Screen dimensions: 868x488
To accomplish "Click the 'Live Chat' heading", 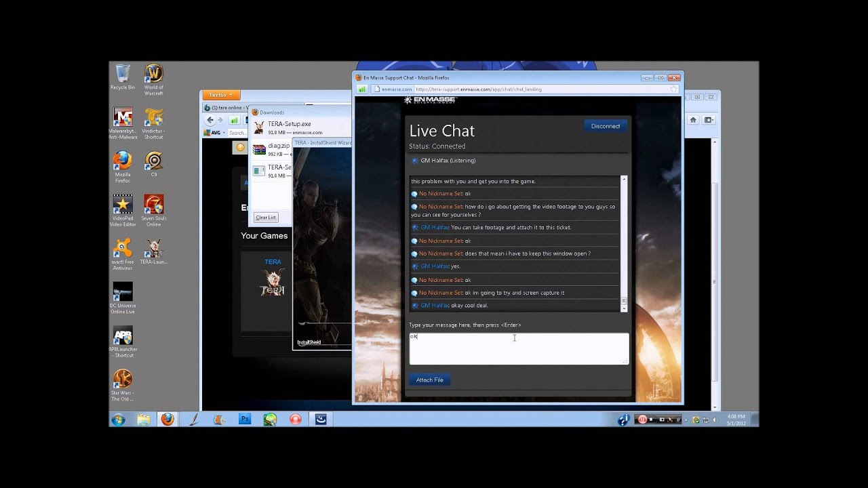I will [x=442, y=131].
